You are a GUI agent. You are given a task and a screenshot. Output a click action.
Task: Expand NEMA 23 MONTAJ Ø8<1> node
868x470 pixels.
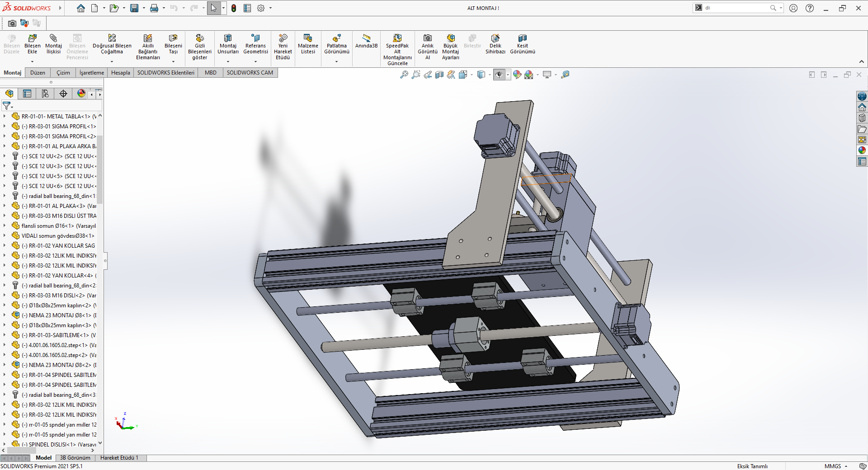point(5,315)
